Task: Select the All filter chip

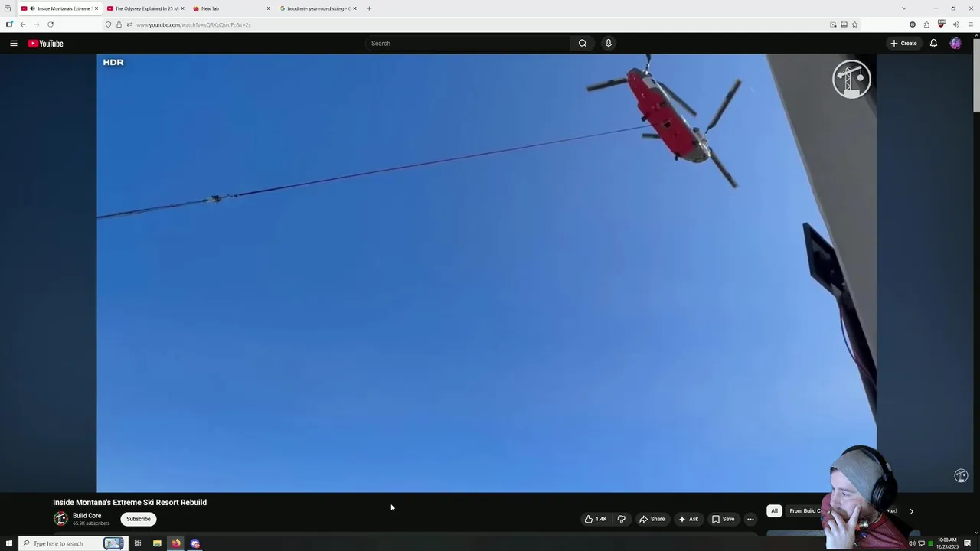Action: tap(774, 511)
